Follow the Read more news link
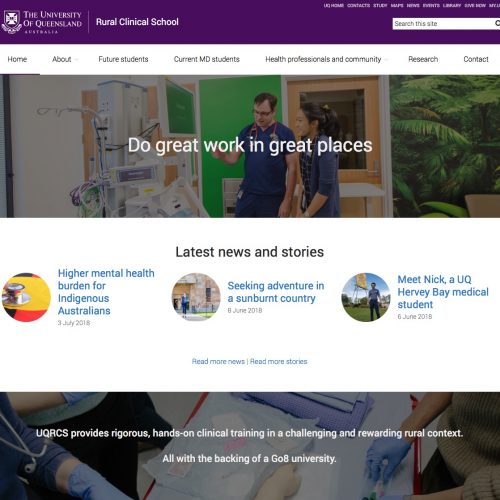 pos(218,361)
